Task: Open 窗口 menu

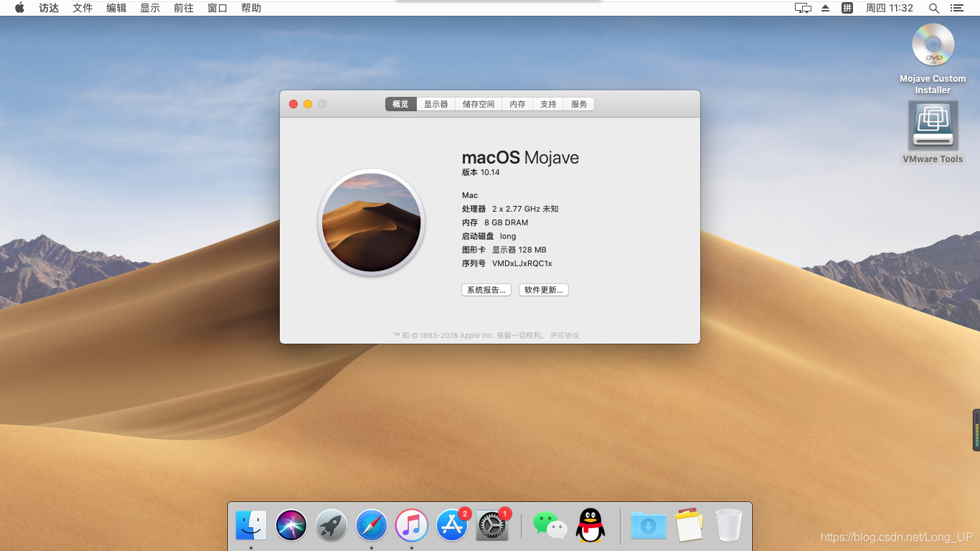Action: point(217,8)
